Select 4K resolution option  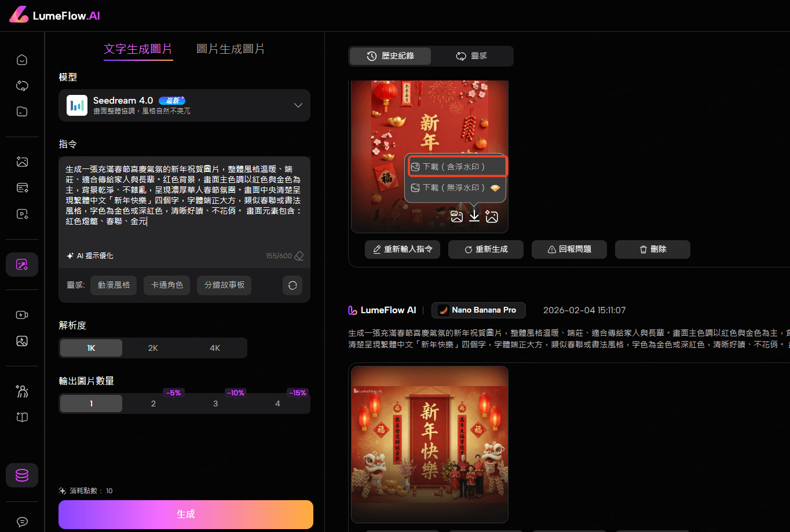coord(215,348)
